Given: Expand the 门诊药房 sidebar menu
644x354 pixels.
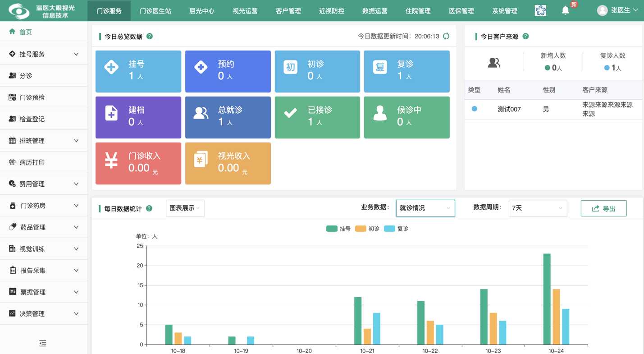Looking at the screenshot, I should [44, 205].
